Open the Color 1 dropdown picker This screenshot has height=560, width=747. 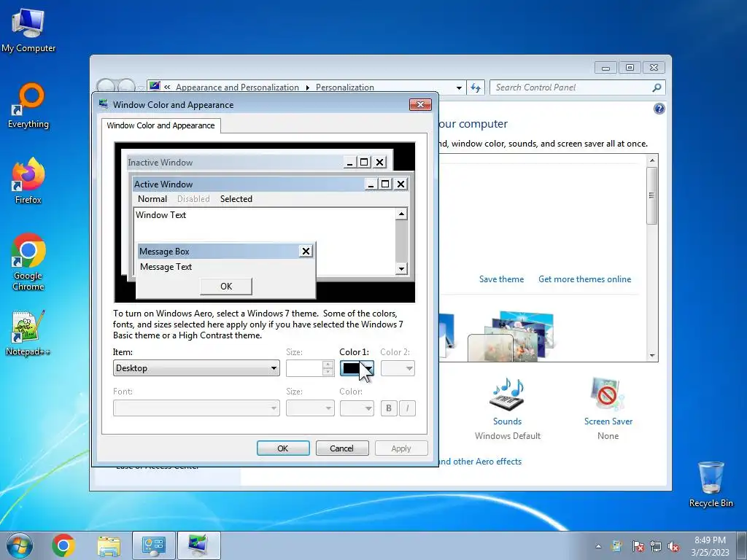click(x=357, y=368)
